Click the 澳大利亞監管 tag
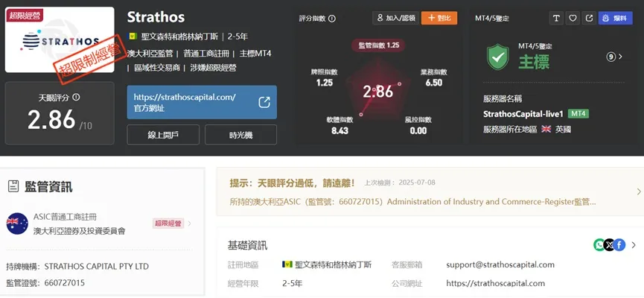 (x=150, y=54)
